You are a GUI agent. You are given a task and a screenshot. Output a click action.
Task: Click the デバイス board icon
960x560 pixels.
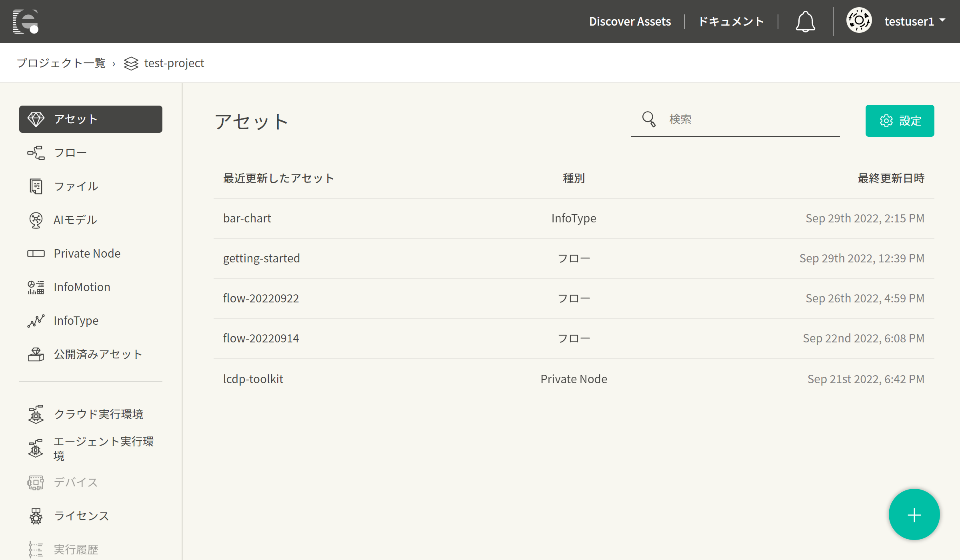(x=36, y=482)
